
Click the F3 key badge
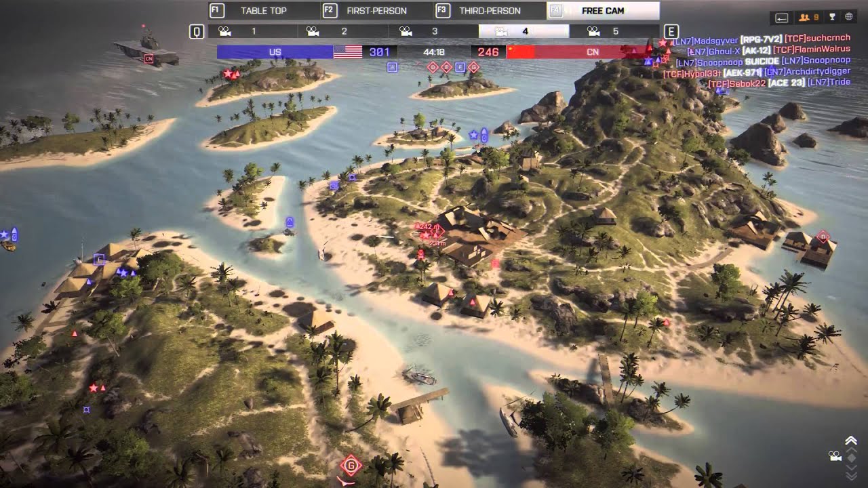(x=442, y=10)
